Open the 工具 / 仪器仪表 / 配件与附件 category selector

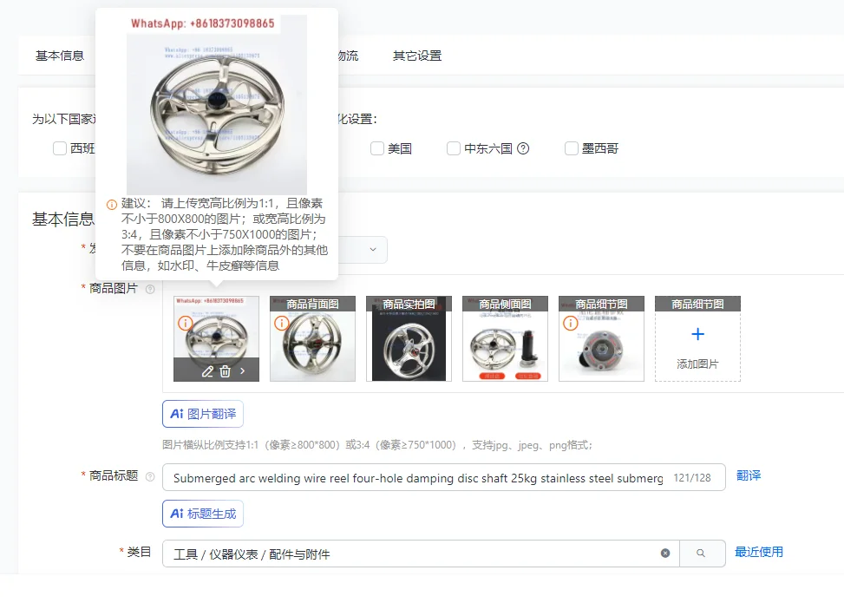coord(421,554)
